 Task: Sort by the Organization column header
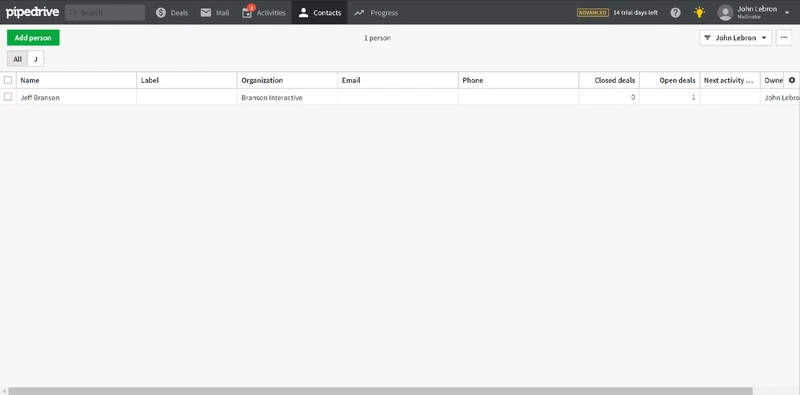coord(287,80)
